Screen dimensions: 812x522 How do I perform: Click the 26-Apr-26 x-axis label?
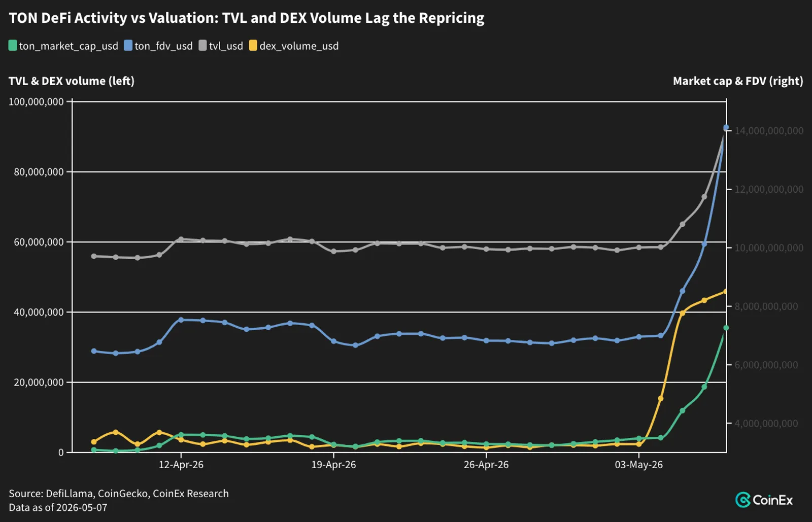[486, 465]
